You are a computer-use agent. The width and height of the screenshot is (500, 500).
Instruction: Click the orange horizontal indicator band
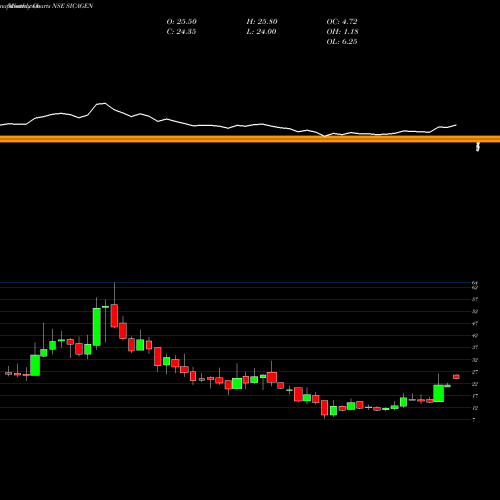point(250,139)
